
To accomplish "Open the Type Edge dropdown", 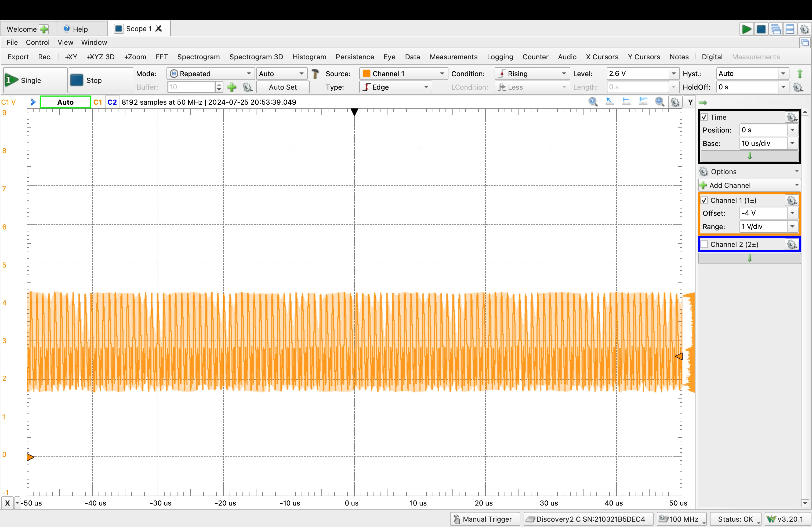I will pyautogui.click(x=396, y=87).
